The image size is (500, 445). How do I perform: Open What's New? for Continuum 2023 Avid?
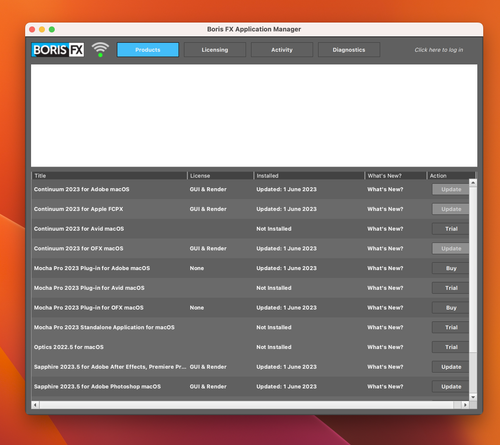click(x=385, y=229)
